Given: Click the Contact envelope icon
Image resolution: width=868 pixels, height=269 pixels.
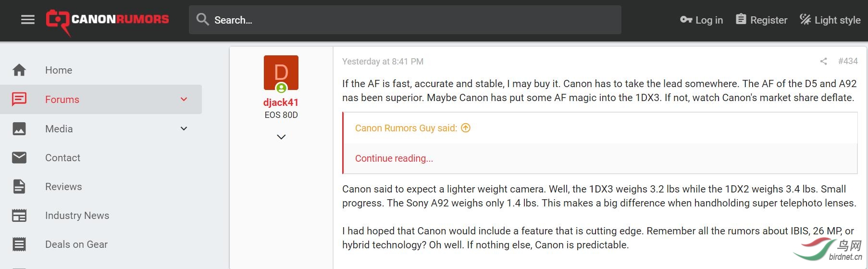Looking at the screenshot, I should click(x=19, y=158).
